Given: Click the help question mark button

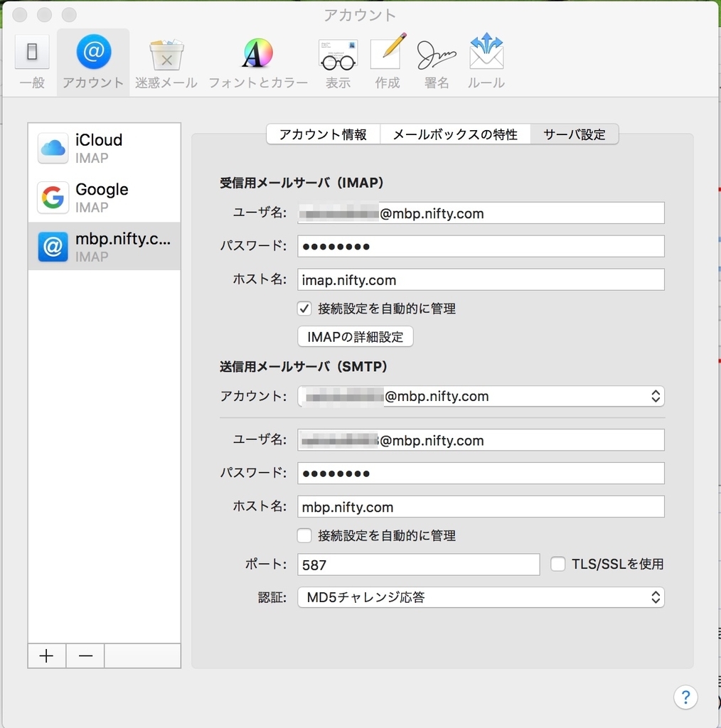Looking at the screenshot, I should click(685, 697).
